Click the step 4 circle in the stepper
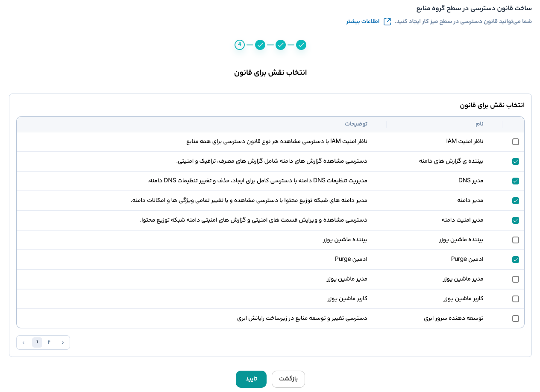 [240, 45]
